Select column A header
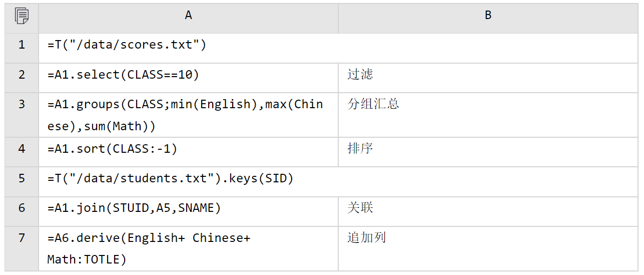This screenshot has height=275, width=644. [x=188, y=16]
